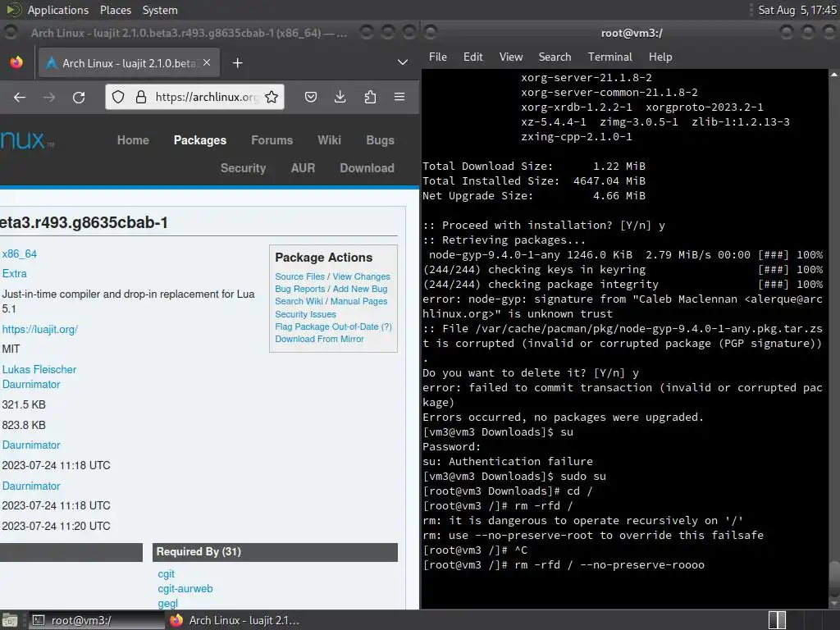Go back with Firefox back arrow
840x630 pixels.
[x=20, y=97]
